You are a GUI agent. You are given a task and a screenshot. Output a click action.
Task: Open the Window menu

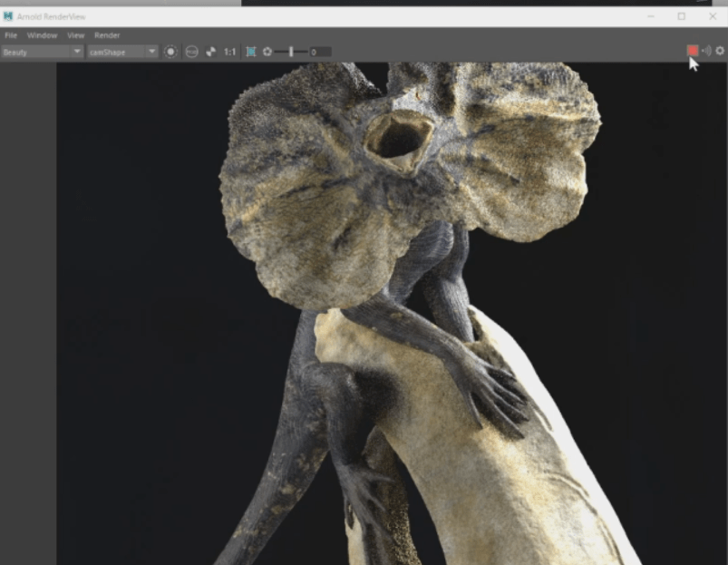(41, 34)
